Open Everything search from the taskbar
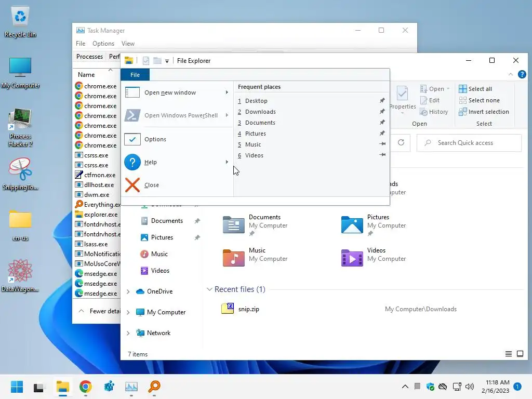The width and height of the screenshot is (532, 399). (x=154, y=387)
